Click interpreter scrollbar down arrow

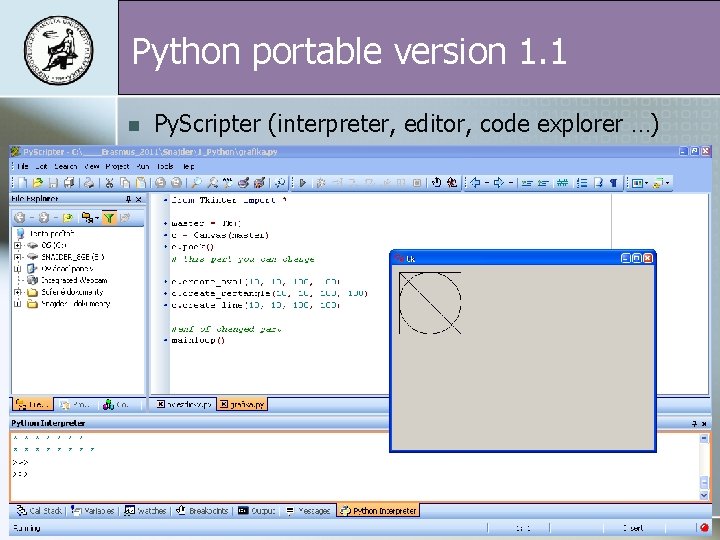click(x=704, y=495)
